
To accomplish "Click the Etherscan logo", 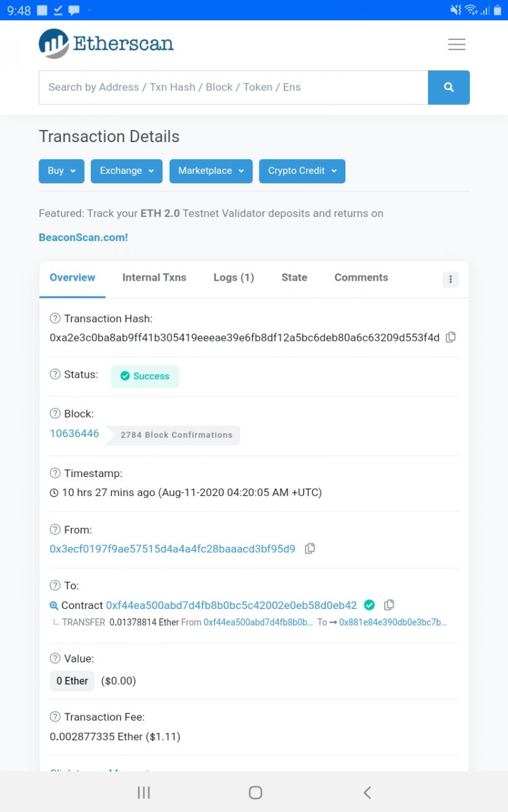I will 106,44.
